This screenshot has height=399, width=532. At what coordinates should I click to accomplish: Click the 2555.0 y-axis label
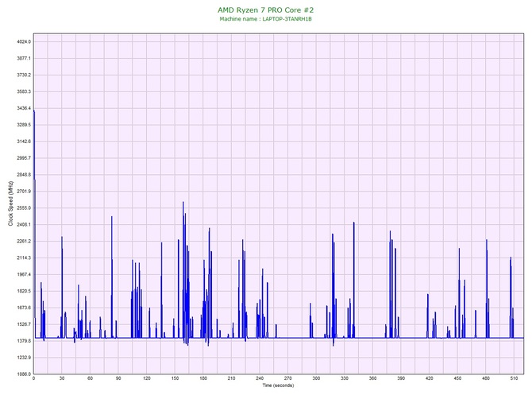pos(24,207)
